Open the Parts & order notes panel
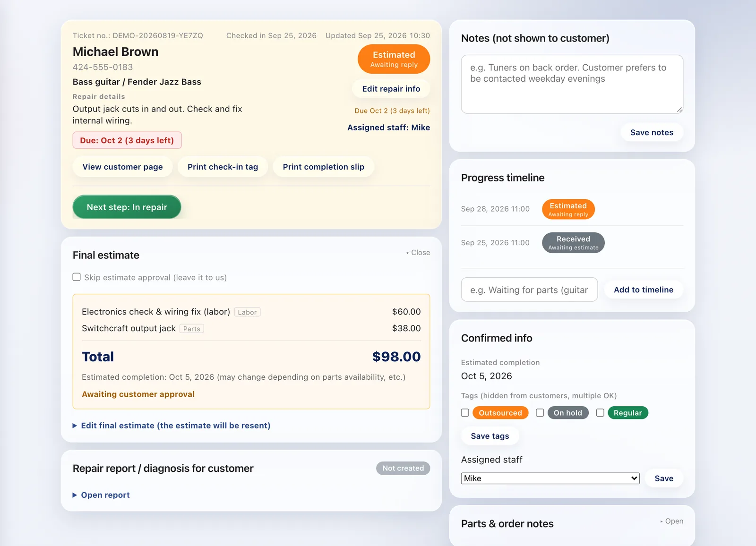The width and height of the screenshot is (756, 546). click(672, 521)
